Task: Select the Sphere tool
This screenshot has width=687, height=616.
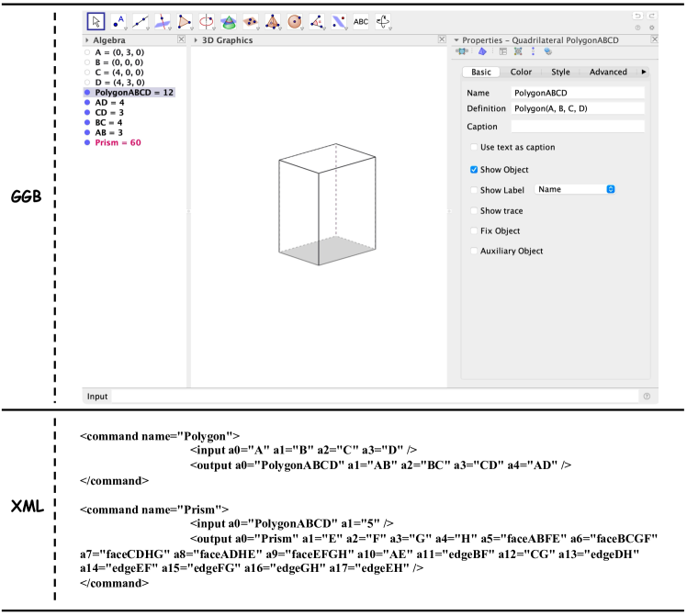Action: [295, 21]
